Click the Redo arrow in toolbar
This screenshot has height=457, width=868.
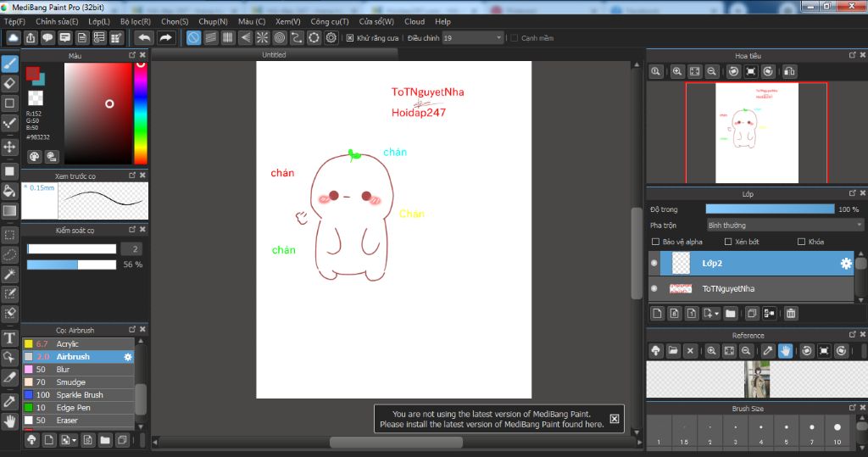tap(165, 37)
